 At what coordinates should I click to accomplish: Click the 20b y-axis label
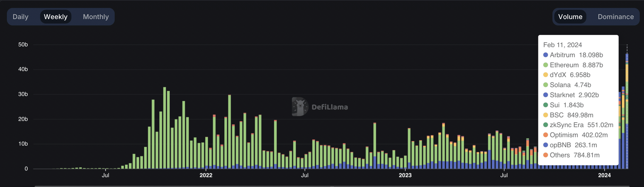[x=23, y=119]
